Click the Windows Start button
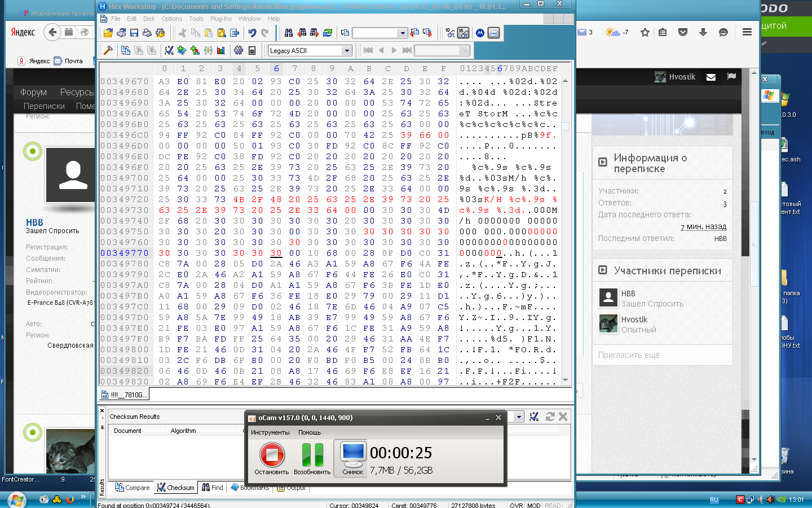The image size is (812, 508). click(16, 500)
